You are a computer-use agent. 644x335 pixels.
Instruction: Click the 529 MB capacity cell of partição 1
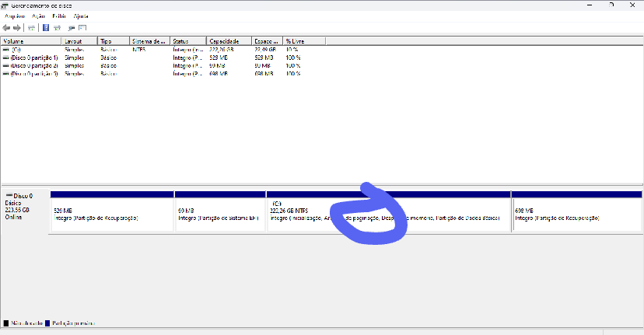click(219, 58)
